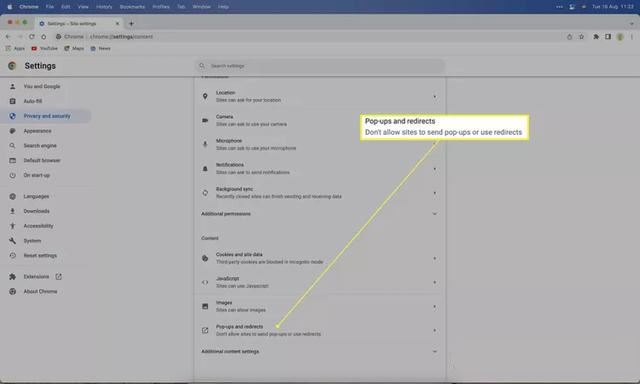Click the Search settings field
The width and height of the screenshot is (640, 384).
coord(320,66)
